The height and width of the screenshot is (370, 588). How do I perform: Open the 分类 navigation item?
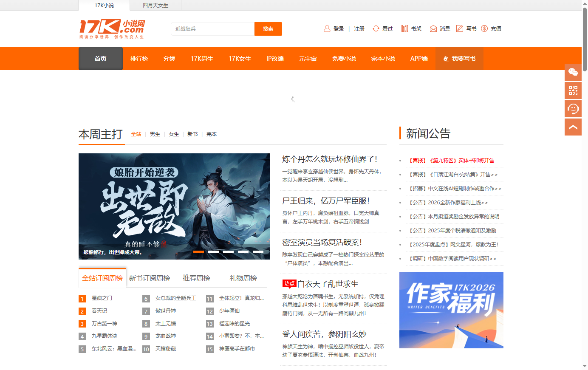pyautogui.click(x=169, y=59)
